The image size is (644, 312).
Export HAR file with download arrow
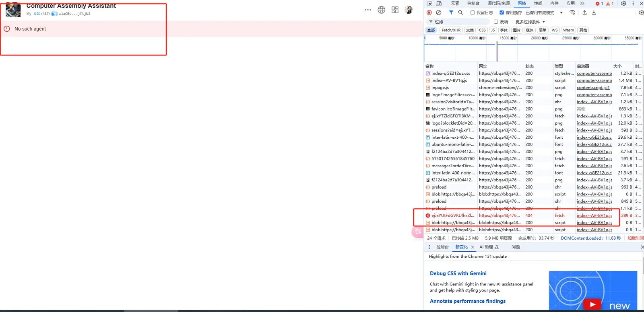(x=594, y=12)
